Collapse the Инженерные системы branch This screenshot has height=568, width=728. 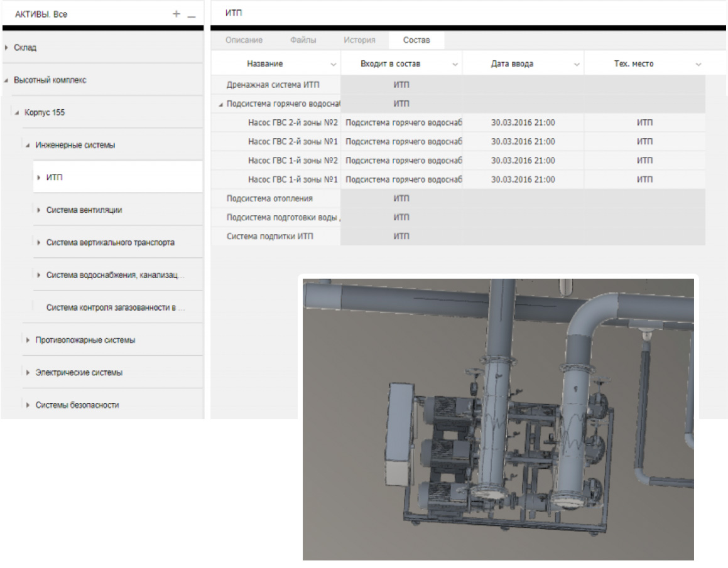coord(28,145)
